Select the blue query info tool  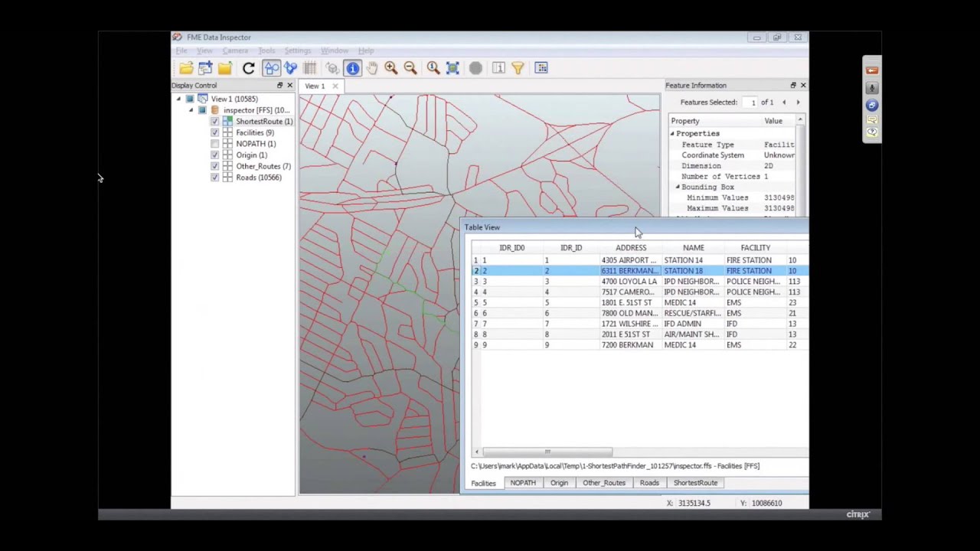353,68
